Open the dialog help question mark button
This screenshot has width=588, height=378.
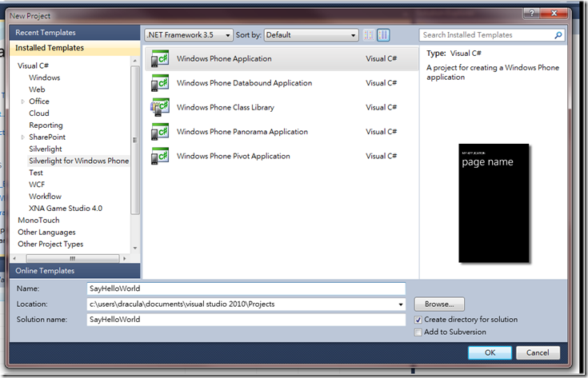(532, 14)
